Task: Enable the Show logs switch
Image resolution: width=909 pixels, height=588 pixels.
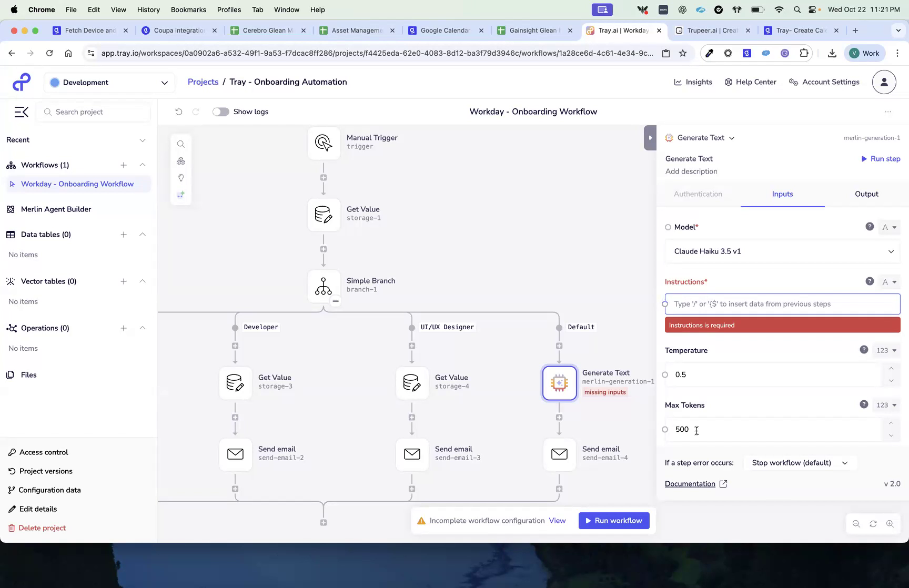Action: (x=220, y=111)
